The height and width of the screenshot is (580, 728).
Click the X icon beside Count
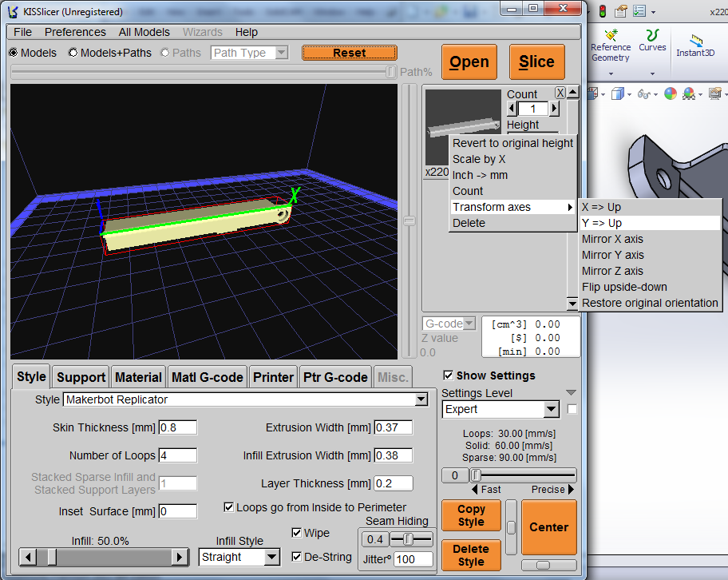[560, 93]
